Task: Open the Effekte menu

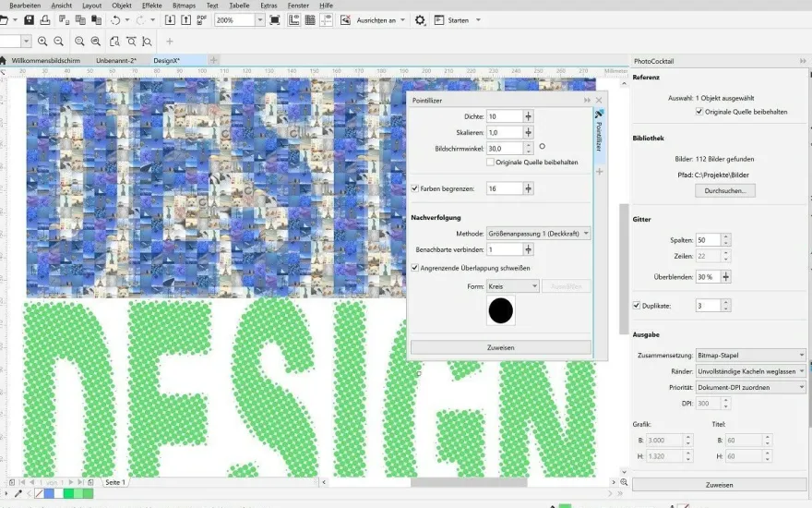Action: coord(151,6)
